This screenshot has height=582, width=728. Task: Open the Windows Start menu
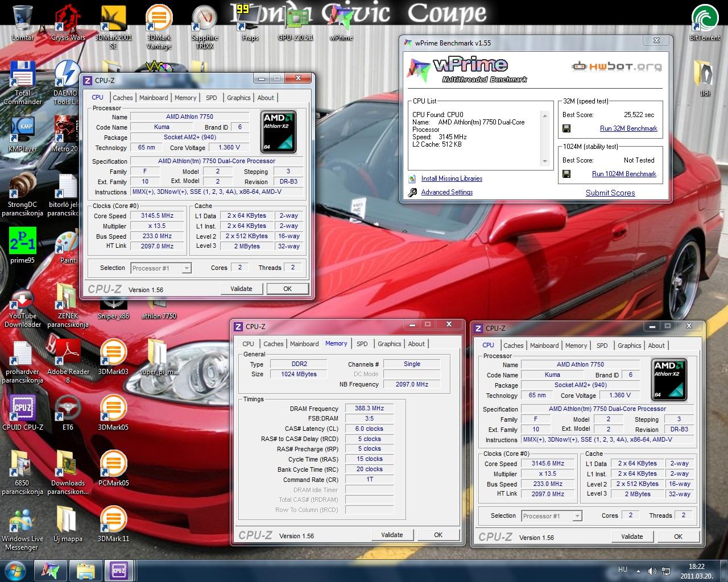coord(15,570)
